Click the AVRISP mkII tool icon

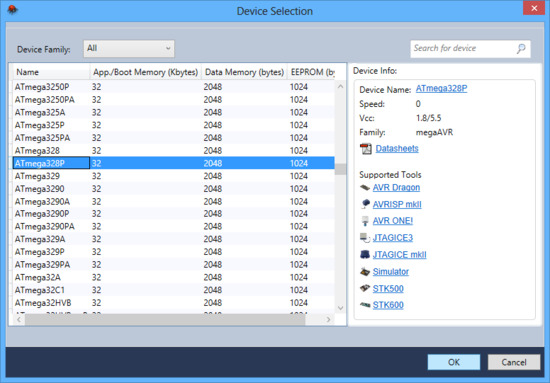pos(365,204)
